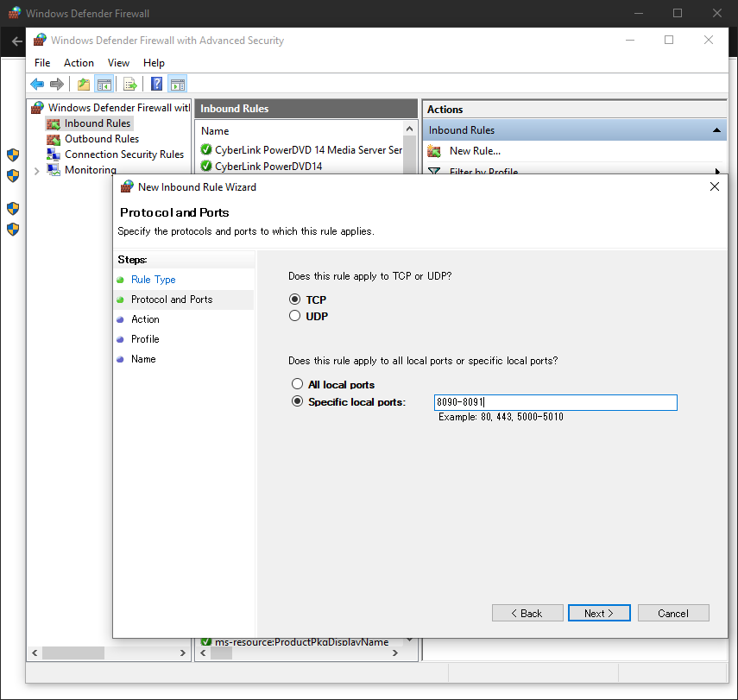Click the blue Back arrow toolbar icon
The image size is (738, 700).
tap(37, 85)
